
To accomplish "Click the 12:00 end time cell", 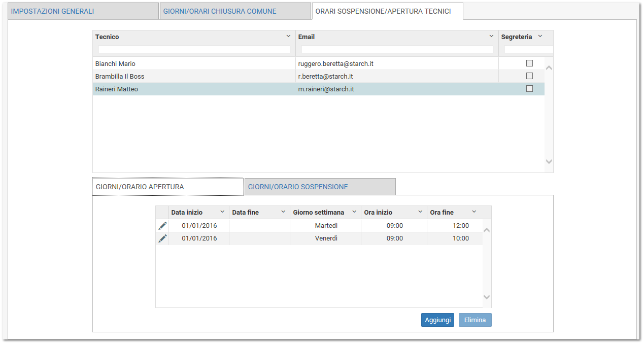I will tap(455, 226).
